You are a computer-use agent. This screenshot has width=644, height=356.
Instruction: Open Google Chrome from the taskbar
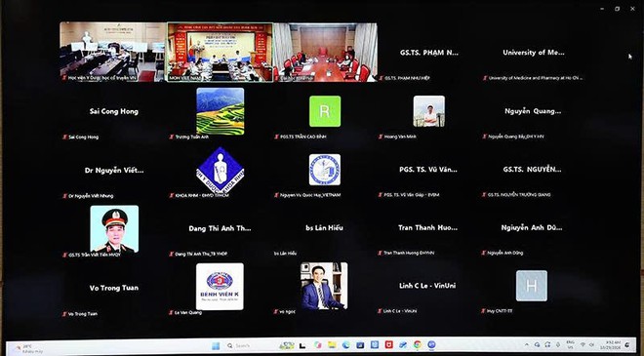[x=418, y=345]
